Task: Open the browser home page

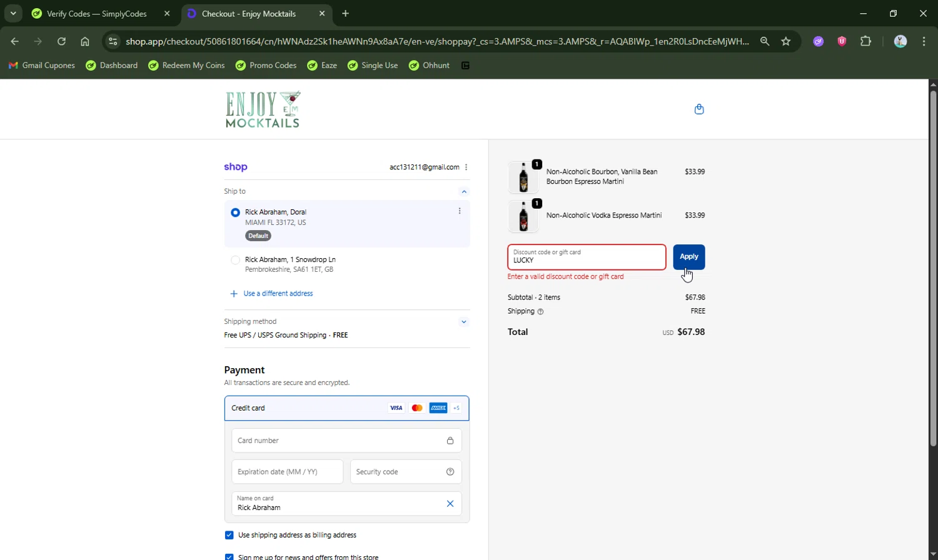Action: (85, 41)
